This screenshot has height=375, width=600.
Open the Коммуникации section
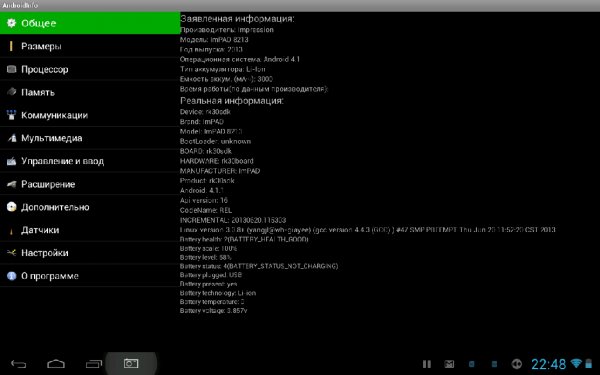(x=90, y=115)
